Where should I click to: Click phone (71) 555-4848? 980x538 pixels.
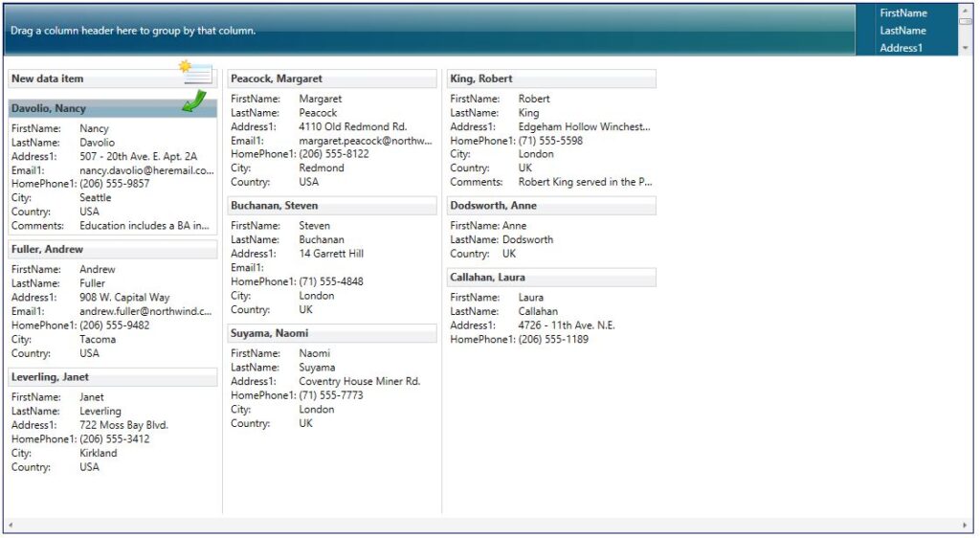[x=331, y=281]
